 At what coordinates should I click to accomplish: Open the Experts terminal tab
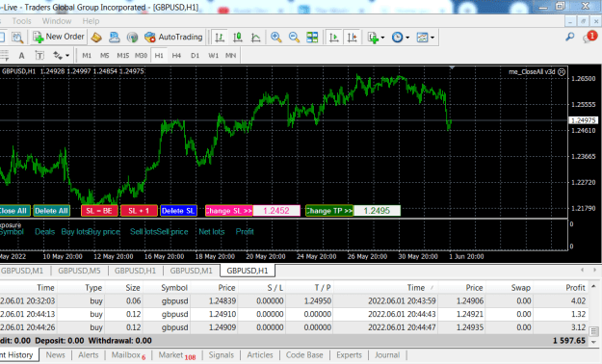click(x=349, y=355)
